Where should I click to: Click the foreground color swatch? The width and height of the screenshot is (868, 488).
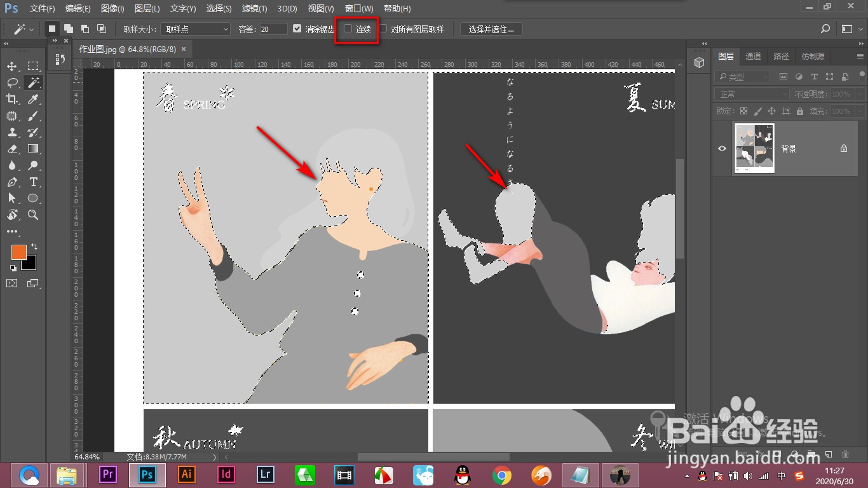[x=18, y=252]
